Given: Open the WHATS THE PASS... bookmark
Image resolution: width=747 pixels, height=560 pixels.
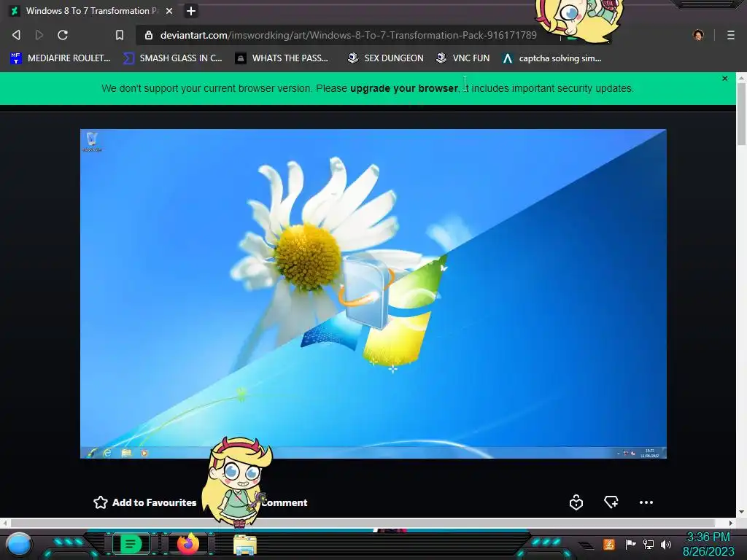Looking at the screenshot, I should [x=282, y=58].
